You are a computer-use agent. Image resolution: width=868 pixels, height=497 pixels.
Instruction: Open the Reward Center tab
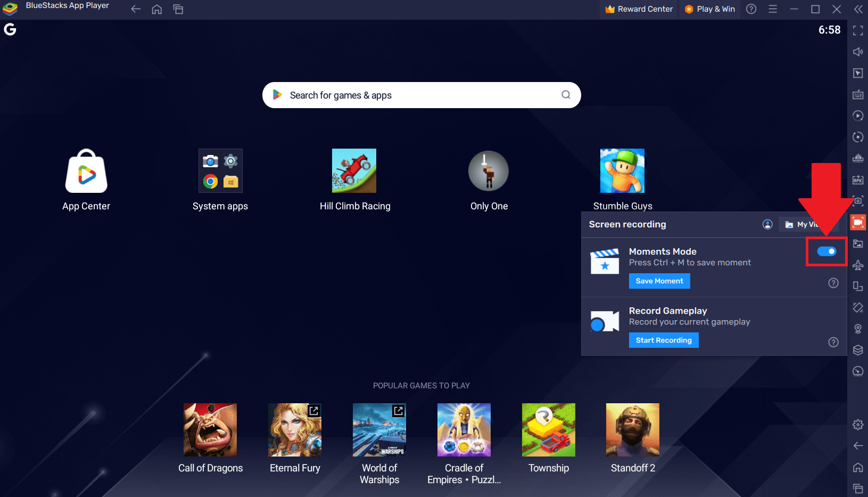[x=638, y=9]
